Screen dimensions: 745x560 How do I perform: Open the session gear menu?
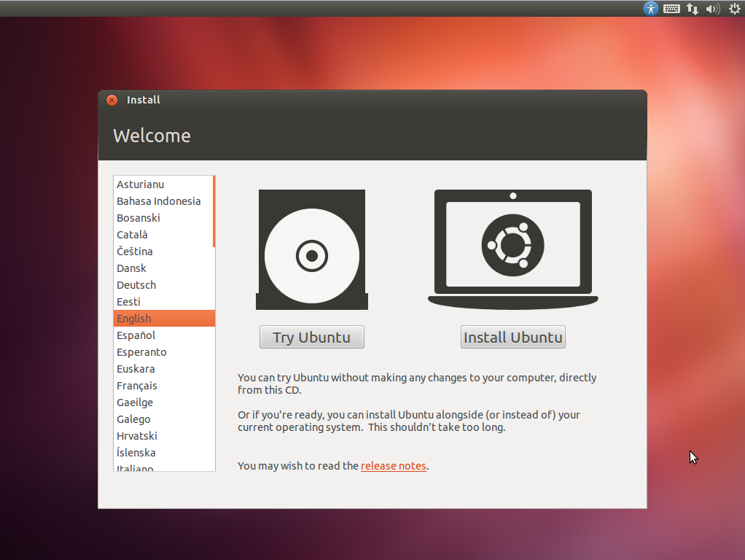point(734,9)
